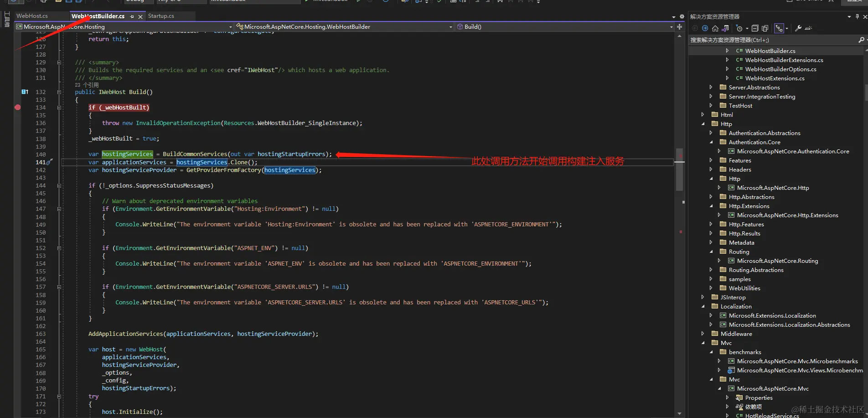The width and height of the screenshot is (868, 418).
Task: Click the inheritance margin icon at line 132
Action: pos(25,92)
